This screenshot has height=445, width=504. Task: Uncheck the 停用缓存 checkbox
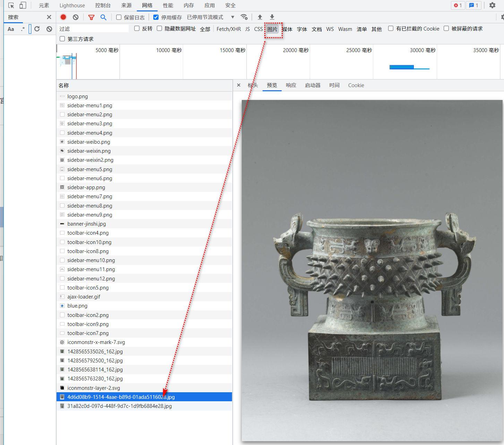click(x=156, y=17)
